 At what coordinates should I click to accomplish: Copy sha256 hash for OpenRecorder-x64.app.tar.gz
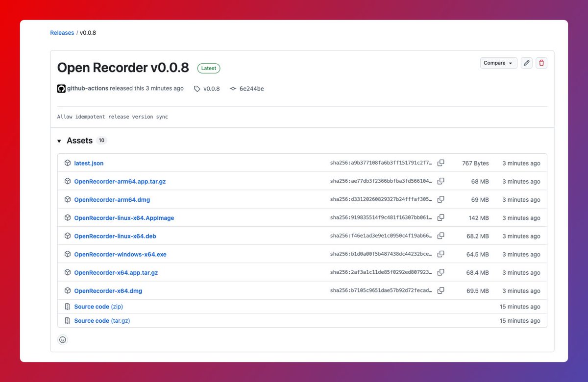[x=441, y=272]
